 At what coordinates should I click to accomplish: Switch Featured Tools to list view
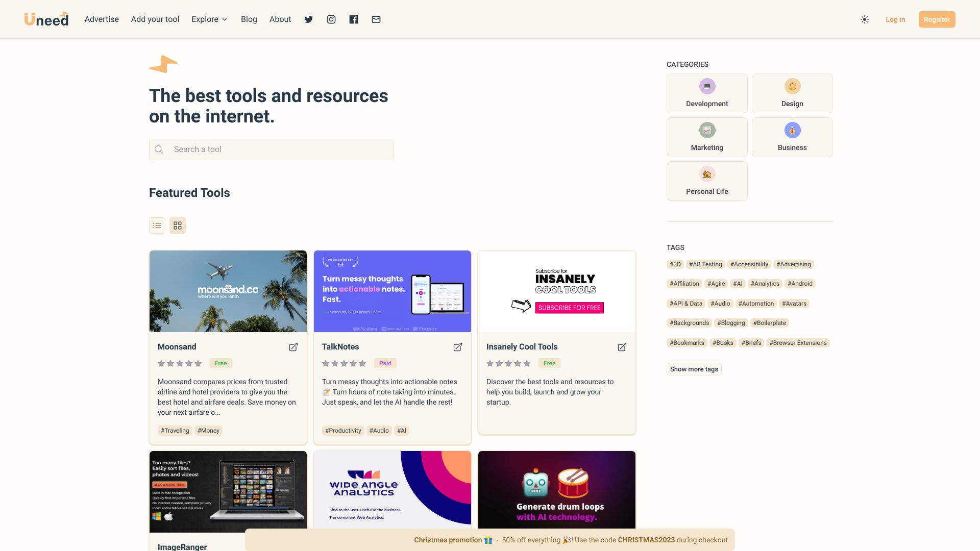(x=157, y=225)
